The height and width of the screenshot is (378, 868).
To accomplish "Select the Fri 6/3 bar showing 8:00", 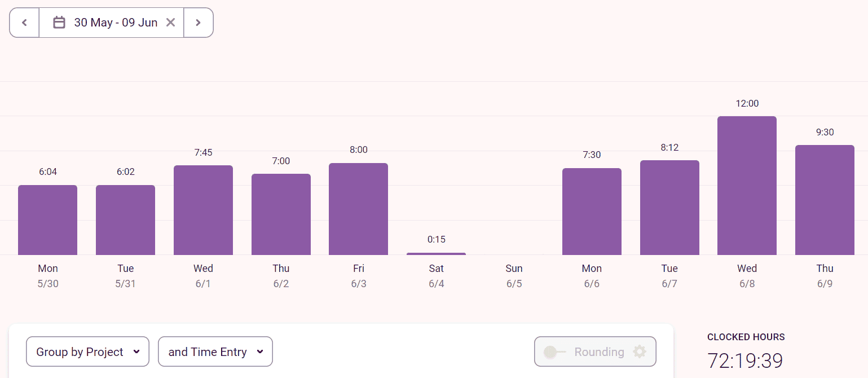I will (x=359, y=209).
